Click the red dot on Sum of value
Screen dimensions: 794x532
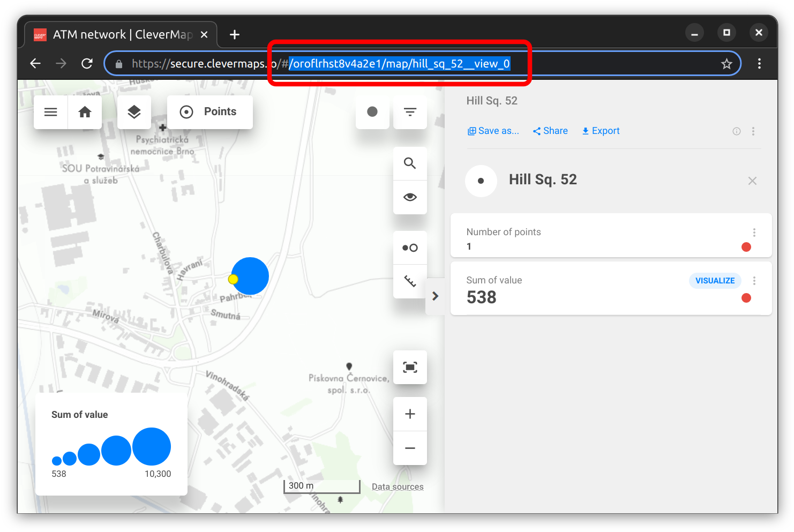pyautogui.click(x=746, y=298)
